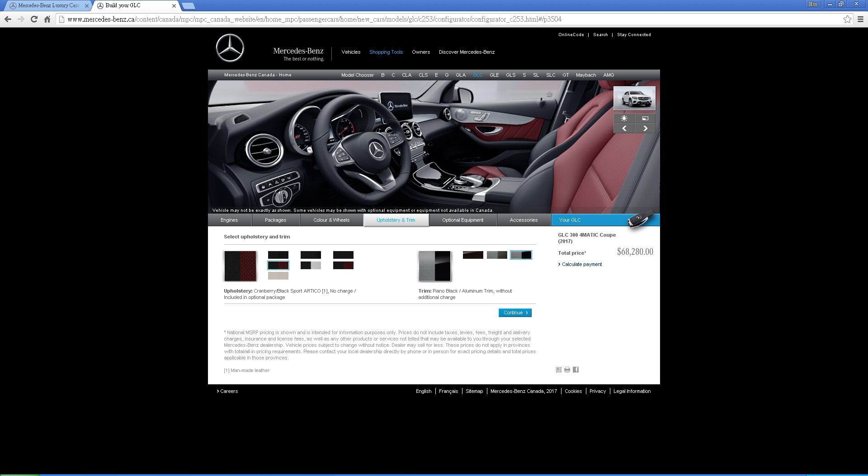Open the Sitemap link

coord(474,391)
